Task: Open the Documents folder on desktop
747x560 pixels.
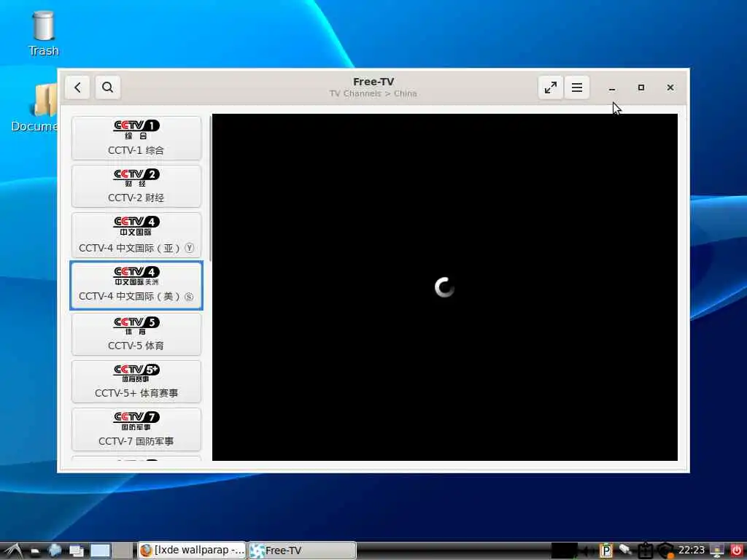Action: 34,108
